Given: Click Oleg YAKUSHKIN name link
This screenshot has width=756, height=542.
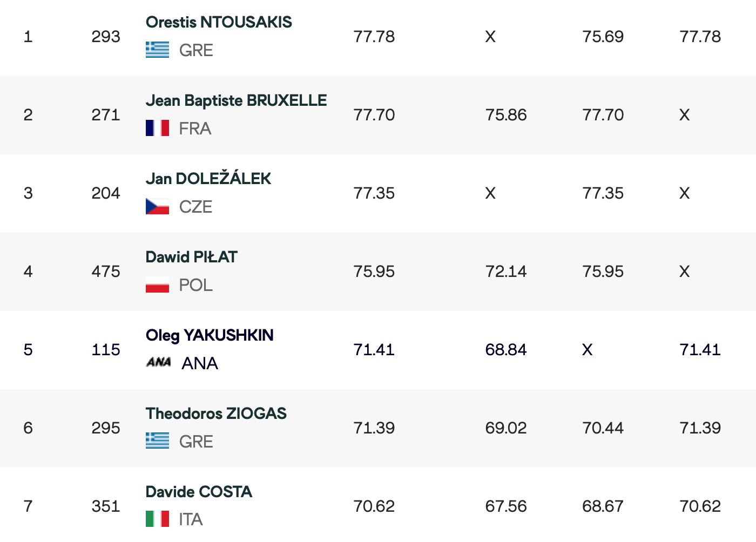Looking at the screenshot, I should pyautogui.click(x=210, y=335).
